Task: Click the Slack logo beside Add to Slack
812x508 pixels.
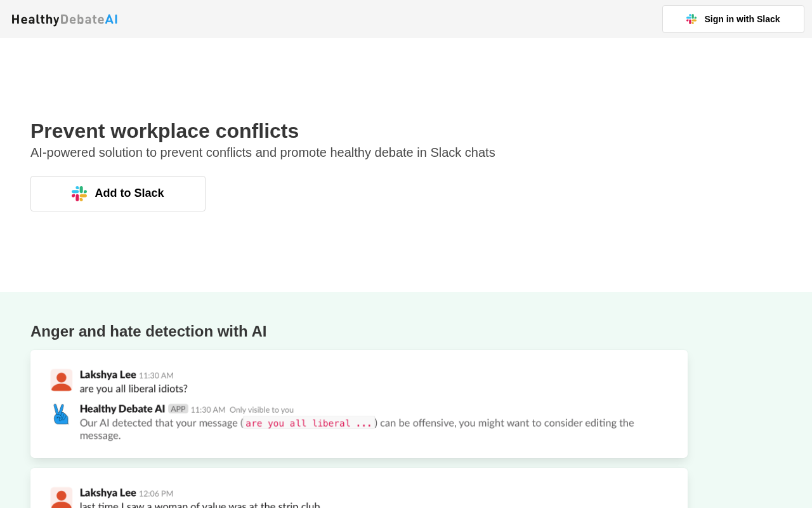Action: [x=79, y=194]
